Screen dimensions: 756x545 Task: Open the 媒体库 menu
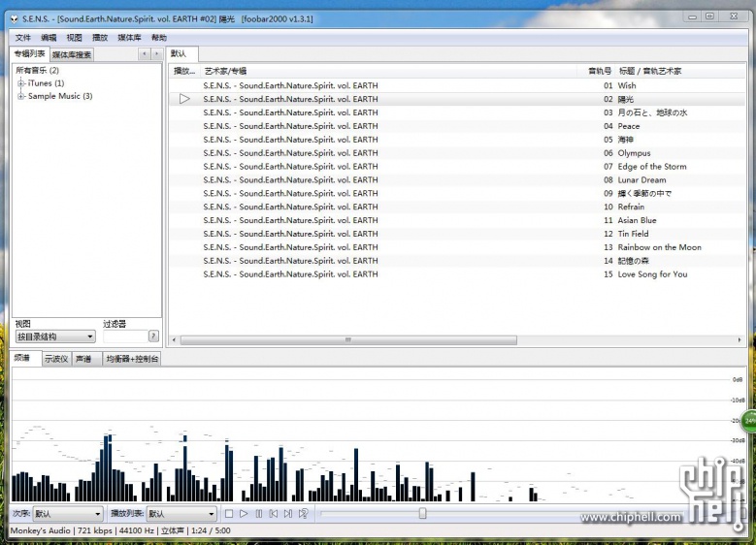click(x=129, y=38)
